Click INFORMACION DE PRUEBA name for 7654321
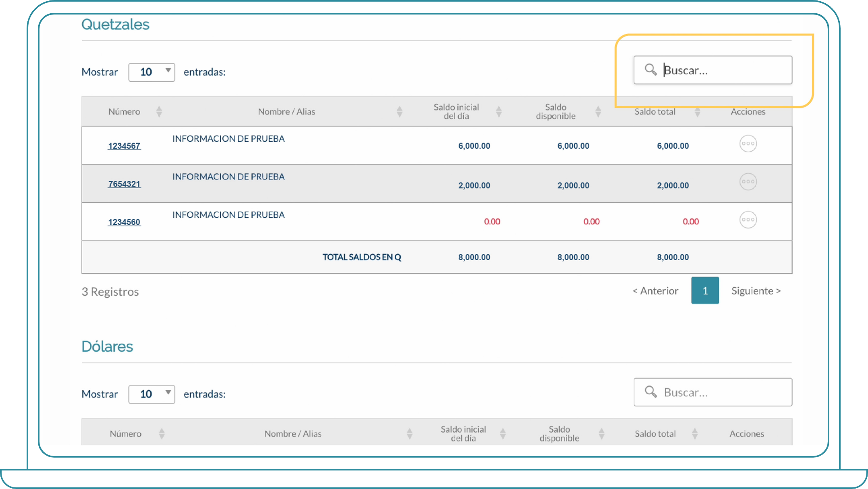868x489 pixels. (x=228, y=176)
